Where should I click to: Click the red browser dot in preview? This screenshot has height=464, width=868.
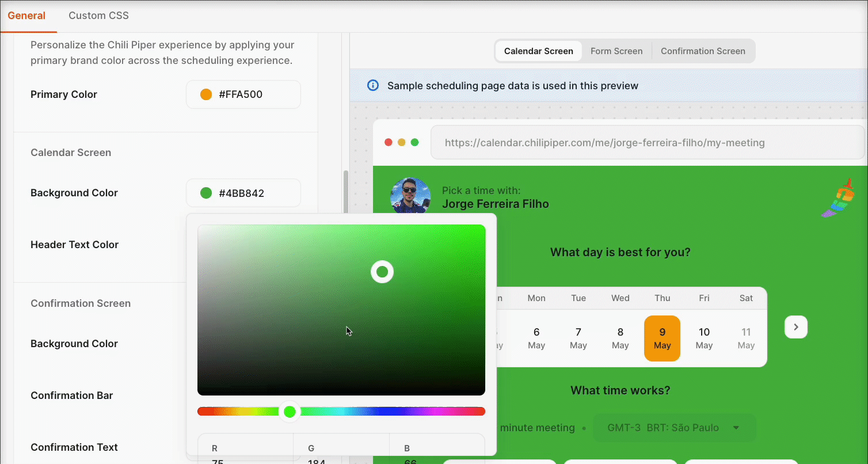coord(389,142)
